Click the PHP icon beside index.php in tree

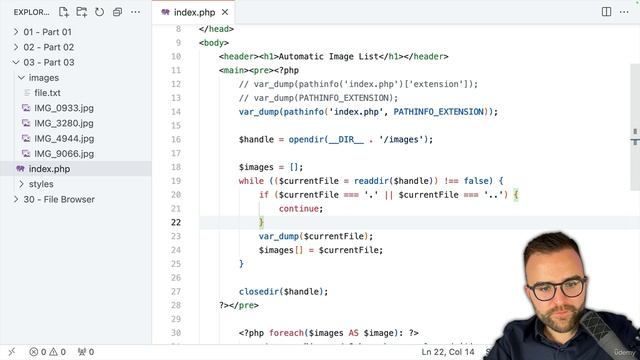click(x=20, y=169)
